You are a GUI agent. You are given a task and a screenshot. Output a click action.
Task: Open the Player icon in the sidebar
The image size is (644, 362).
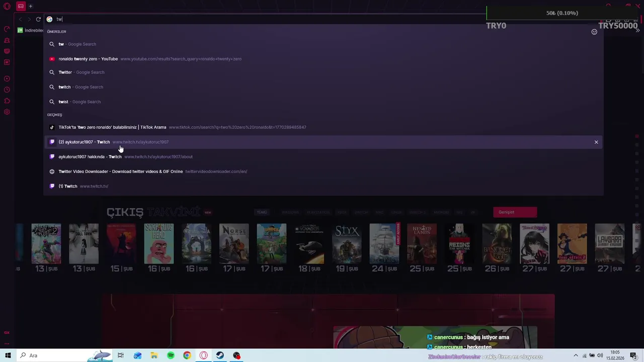pos(7,79)
